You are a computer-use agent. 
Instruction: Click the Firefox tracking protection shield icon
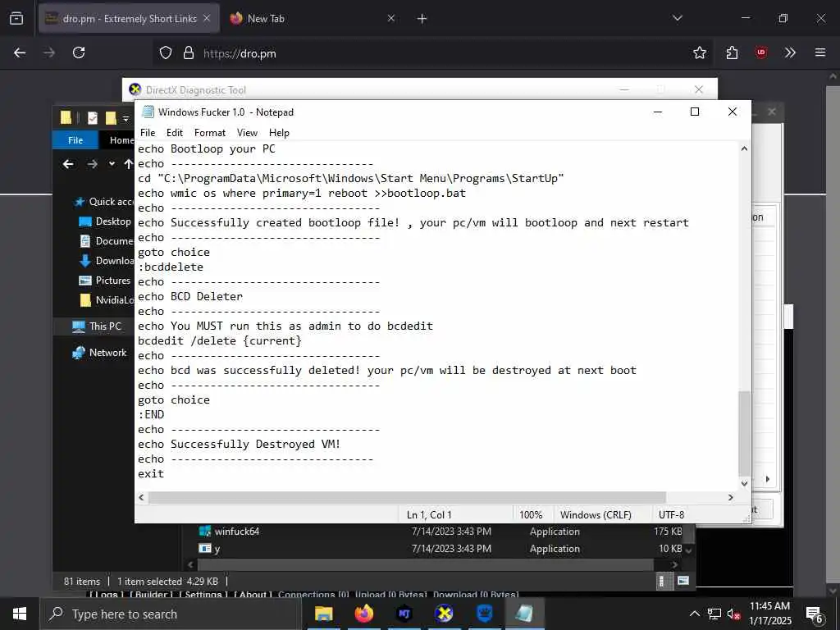166,52
